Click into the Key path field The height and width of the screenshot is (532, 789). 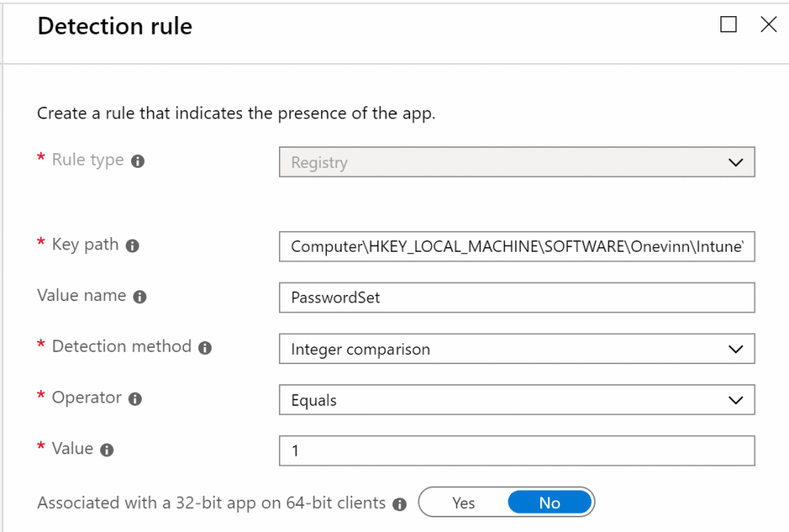coord(517,246)
